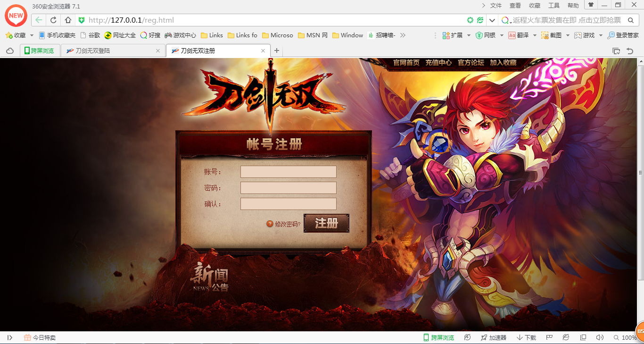Expand the search engine selector dropdown

click(511, 22)
